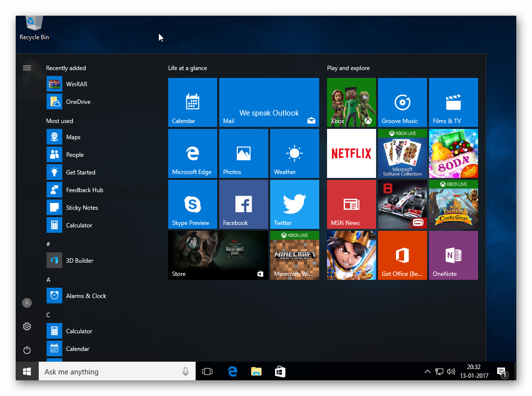Screen dimensions: 532x396
Task: Open the Power options menu
Action: 27,350
